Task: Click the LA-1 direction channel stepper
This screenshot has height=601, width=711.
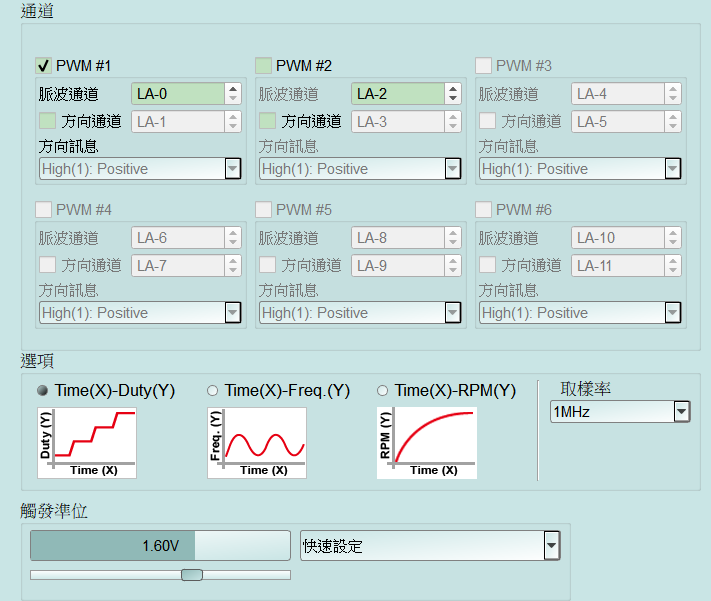Action: [x=233, y=122]
